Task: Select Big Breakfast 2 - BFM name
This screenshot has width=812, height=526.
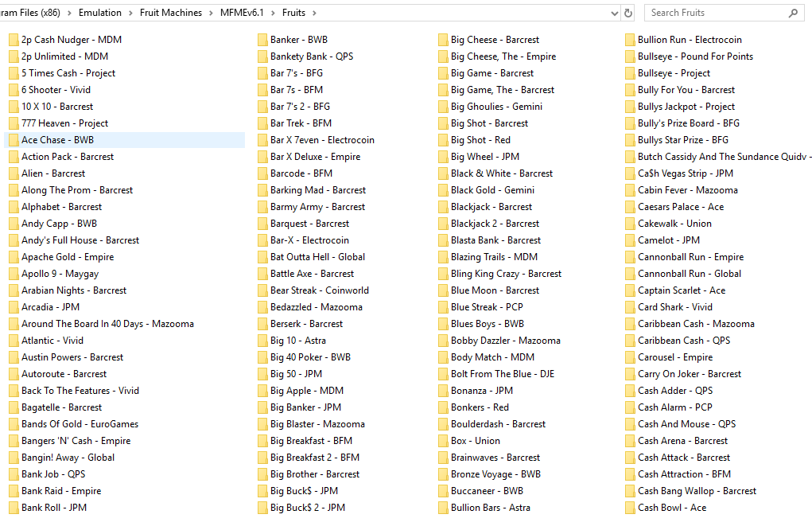Action: (x=315, y=458)
